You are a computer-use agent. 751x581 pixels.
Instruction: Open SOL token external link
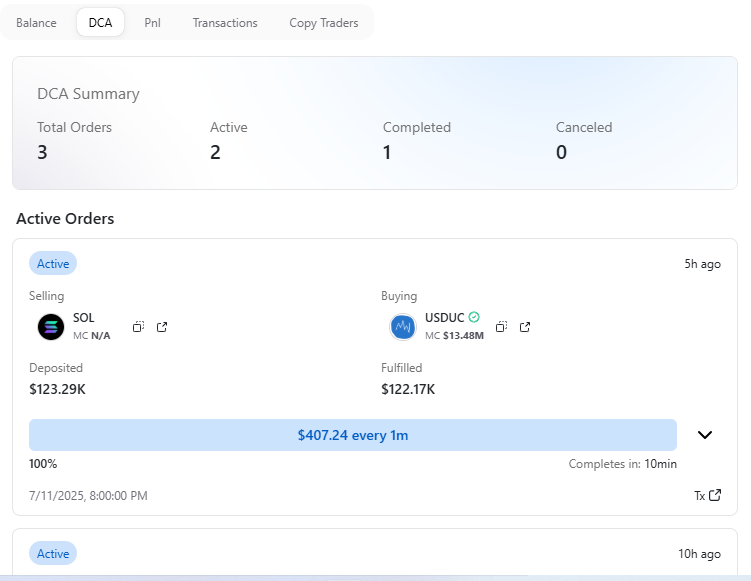pyautogui.click(x=162, y=327)
